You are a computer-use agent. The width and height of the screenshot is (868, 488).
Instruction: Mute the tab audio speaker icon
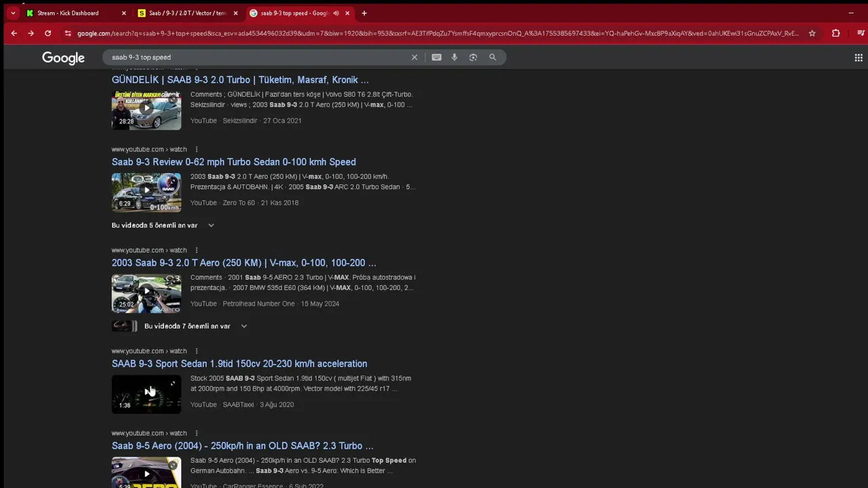(336, 13)
